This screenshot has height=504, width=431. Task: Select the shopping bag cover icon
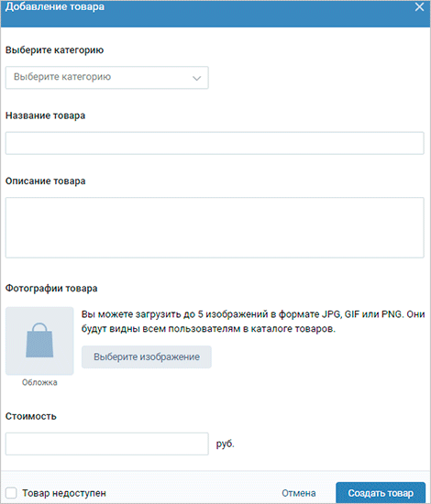pos(39,341)
